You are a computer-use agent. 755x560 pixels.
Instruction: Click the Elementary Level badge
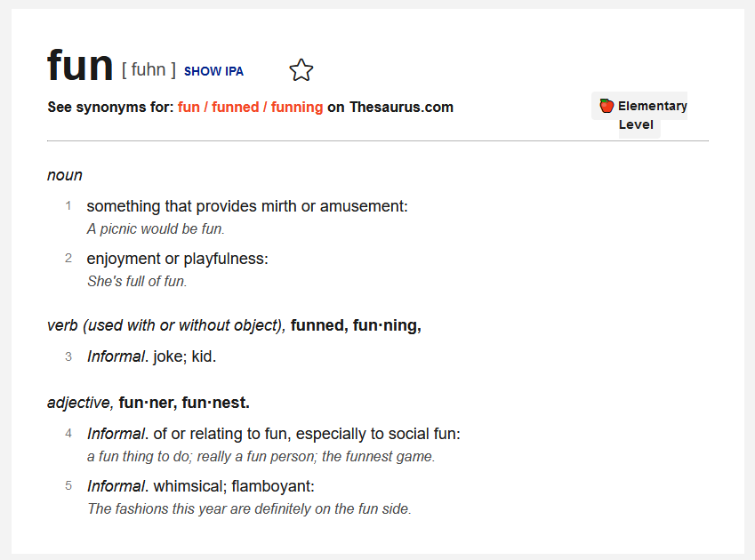click(639, 115)
